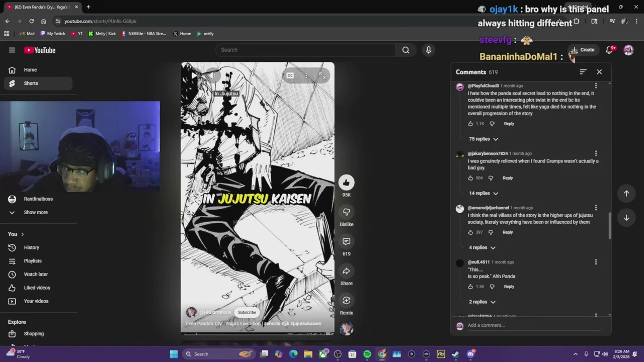Dislike the @null.4511 comment
The image size is (644, 362).
[x=492, y=287]
